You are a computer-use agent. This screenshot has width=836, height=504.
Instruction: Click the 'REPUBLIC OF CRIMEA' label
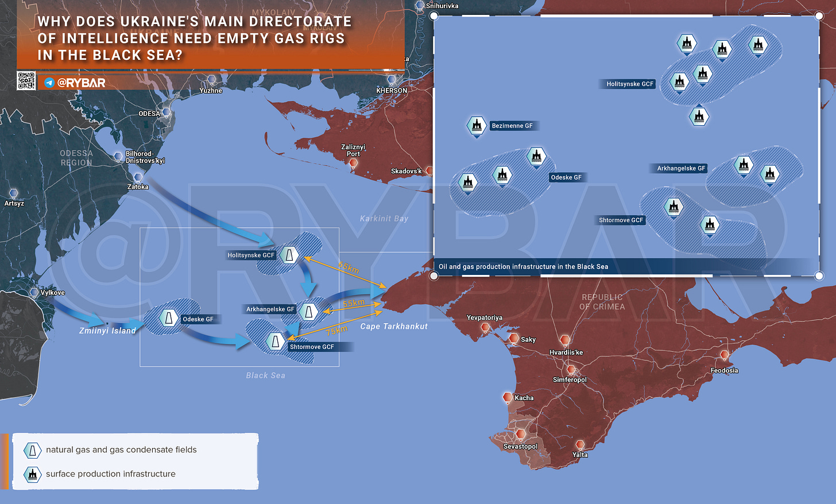[x=602, y=302]
